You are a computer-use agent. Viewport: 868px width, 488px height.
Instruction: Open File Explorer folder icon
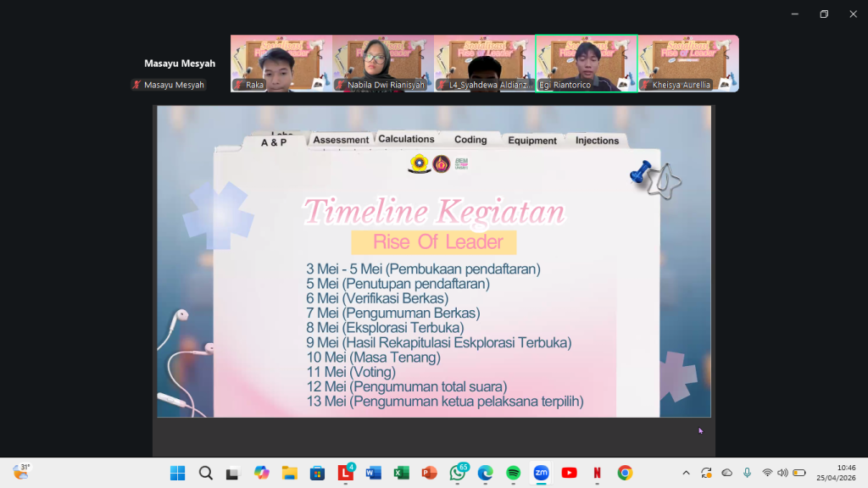click(x=289, y=473)
